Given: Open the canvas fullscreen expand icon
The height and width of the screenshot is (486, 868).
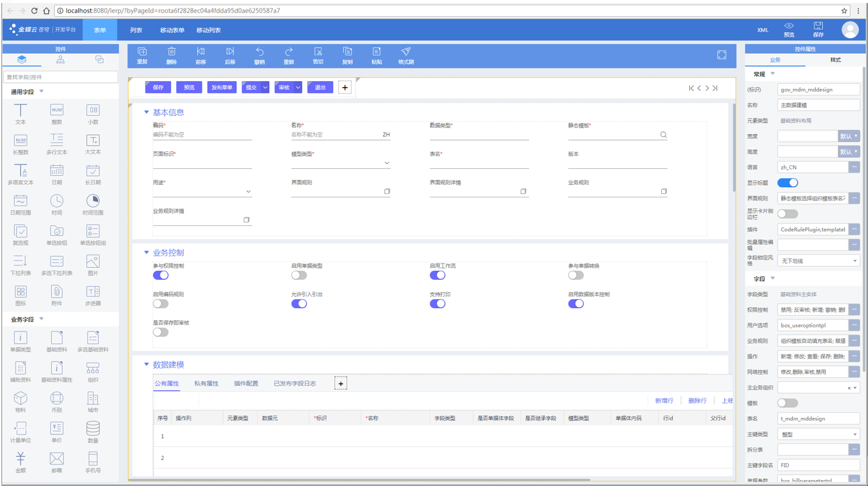Looking at the screenshot, I should pyautogui.click(x=721, y=55).
